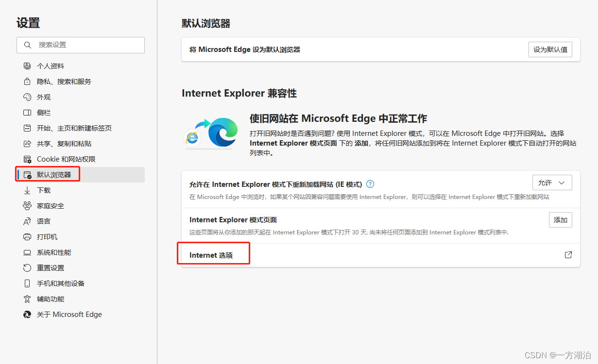Click heading 使旧网站在 Microsoft Edge 中正常工作
Screen dimensions: 598x364
pyautogui.click(x=338, y=118)
